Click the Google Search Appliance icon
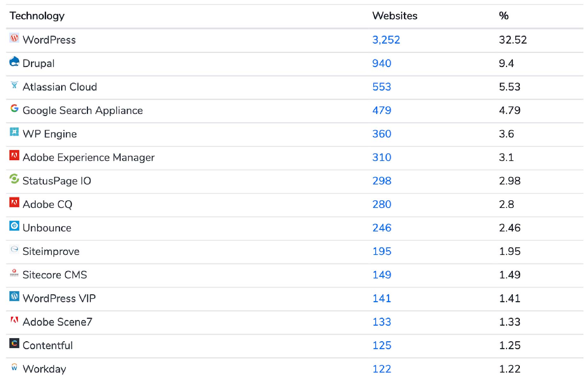Screen dimensions: 588x380 pyautogui.click(x=14, y=109)
